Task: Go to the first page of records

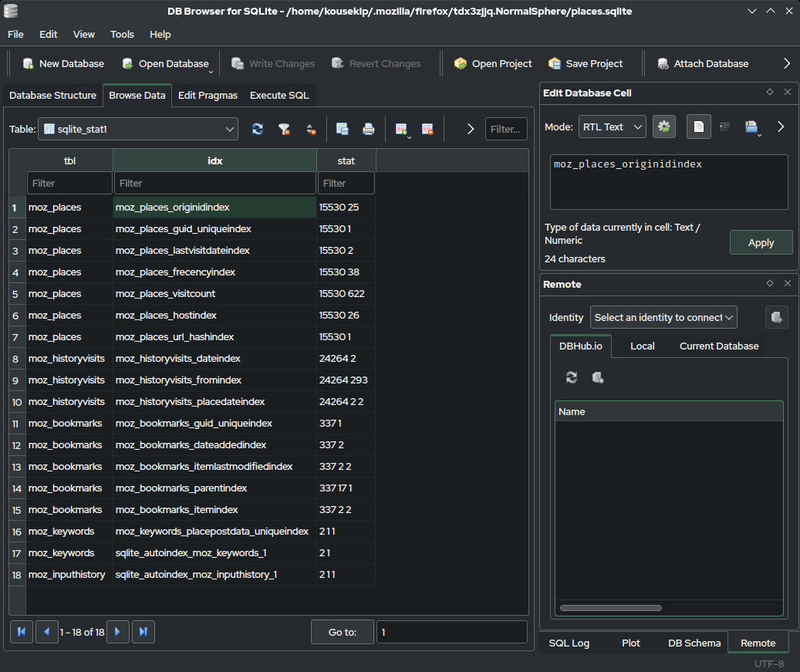Action: (22, 632)
